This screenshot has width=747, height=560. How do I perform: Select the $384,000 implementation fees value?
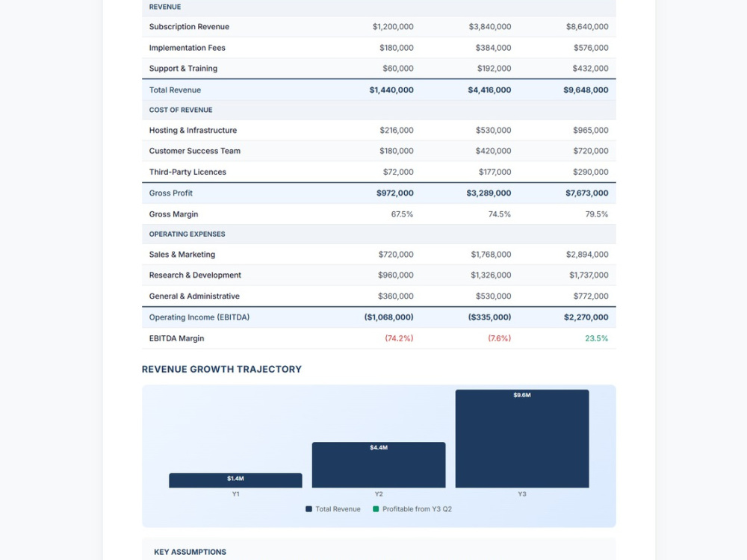[x=493, y=48]
